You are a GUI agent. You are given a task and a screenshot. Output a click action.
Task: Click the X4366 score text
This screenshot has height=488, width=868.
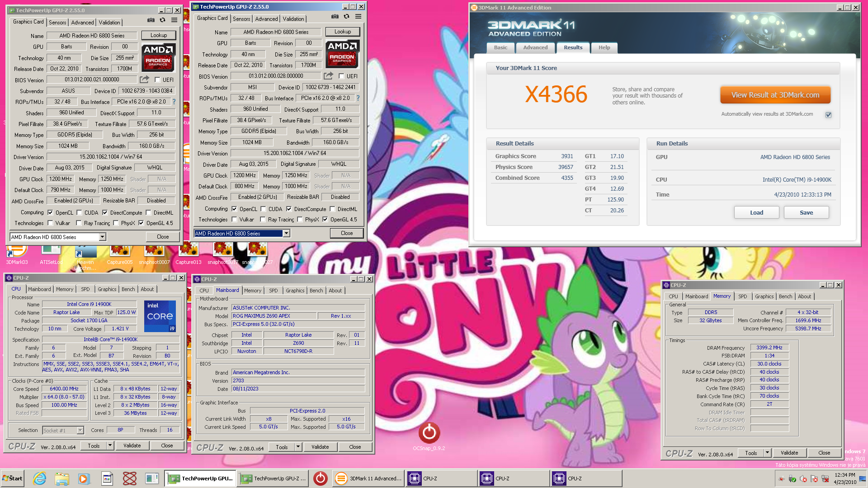pos(556,94)
